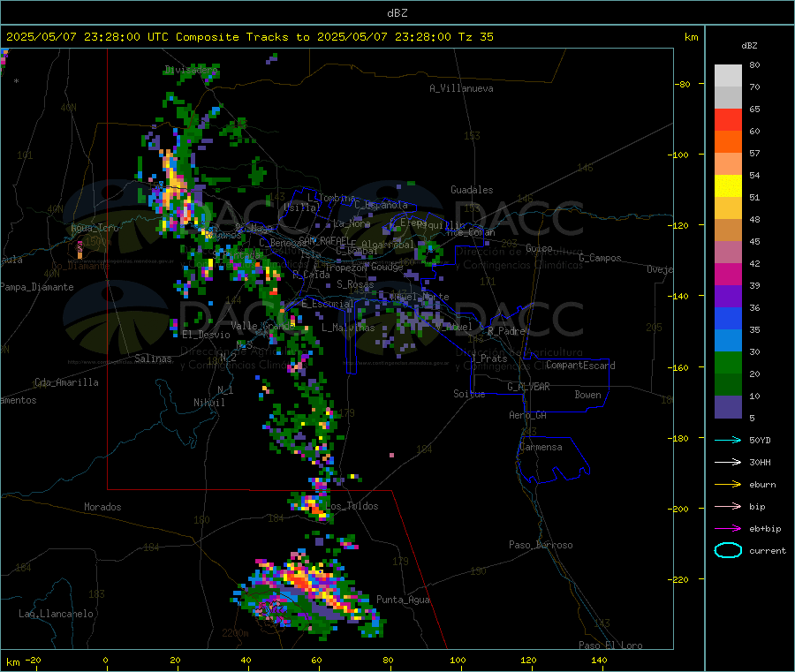Screen dimensions: 795x672
Task: Click the 'Aero_GA' map label
Action: [527, 415]
